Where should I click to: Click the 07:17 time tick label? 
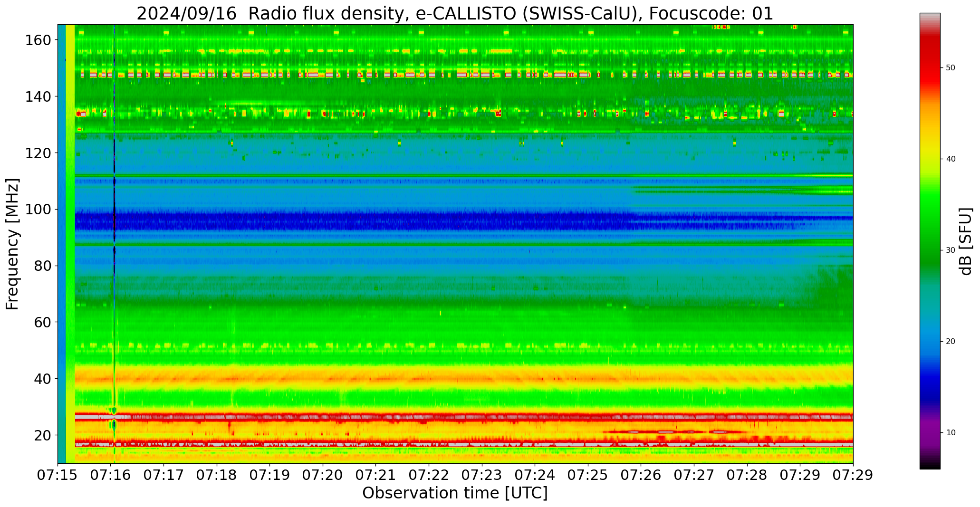tap(164, 475)
